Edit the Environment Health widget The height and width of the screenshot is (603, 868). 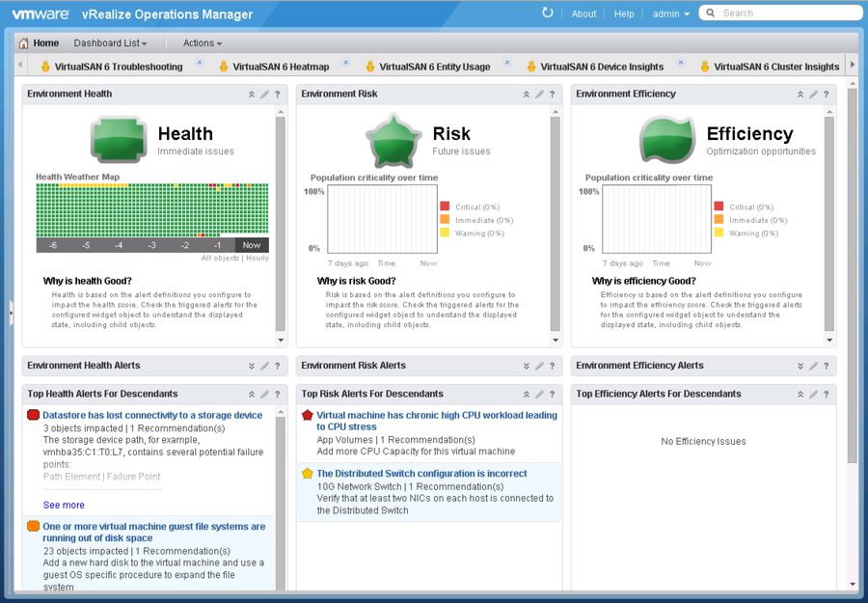click(264, 95)
